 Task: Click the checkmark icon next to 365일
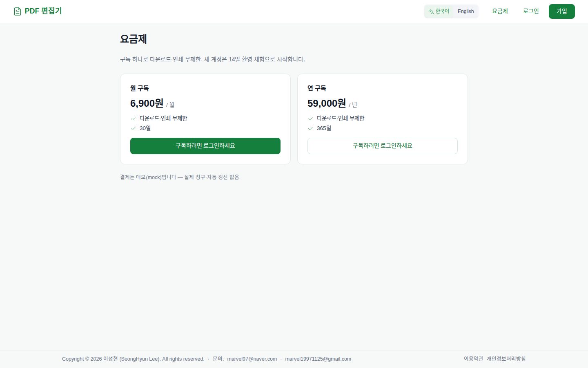pyautogui.click(x=310, y=128)
